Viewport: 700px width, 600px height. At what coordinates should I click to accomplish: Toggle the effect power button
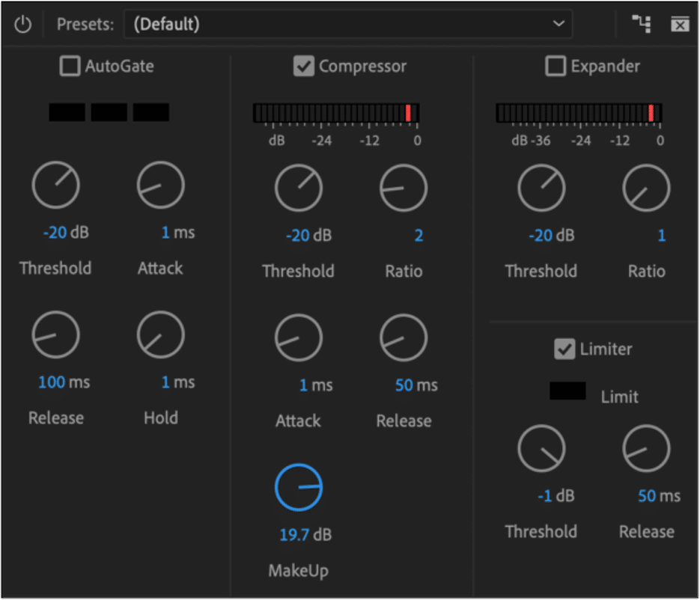click(22, 23)
